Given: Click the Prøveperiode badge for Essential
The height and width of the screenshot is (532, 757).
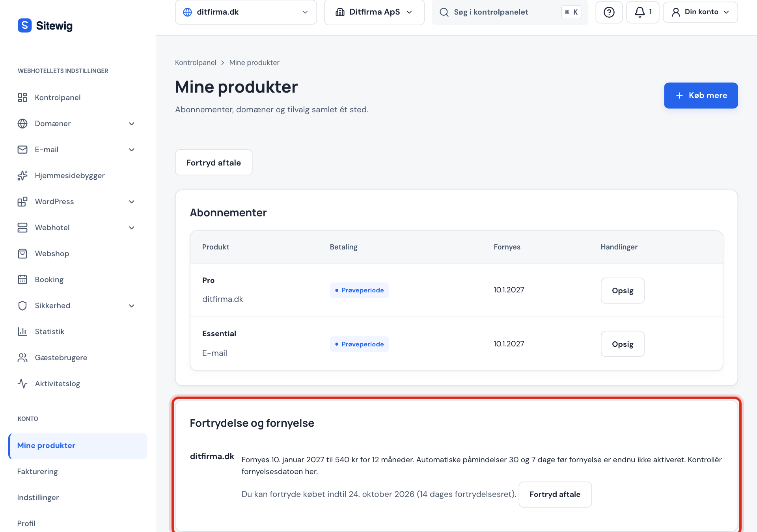Looking at the screenshot, I should [x=359, y=344].
